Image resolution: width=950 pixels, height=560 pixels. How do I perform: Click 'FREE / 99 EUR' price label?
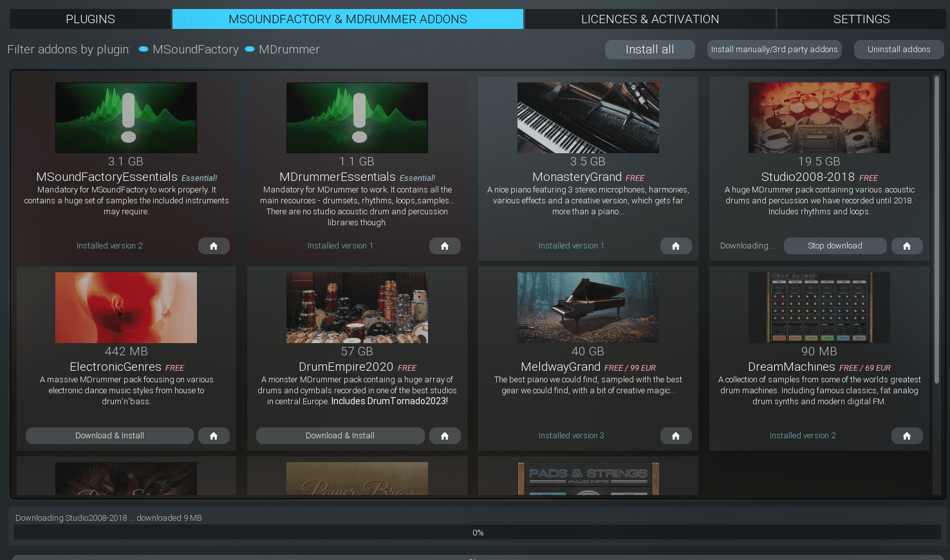tap(630, 368)
